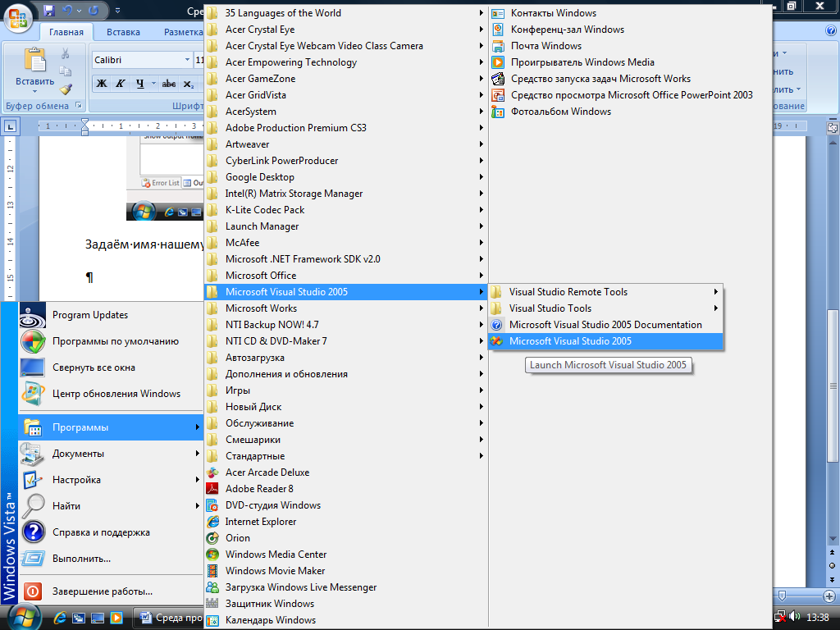Toggle italic formatting in Word ribbon
Image resolution: width=840 pixels, height=630 pixels.
click(120, 84)
